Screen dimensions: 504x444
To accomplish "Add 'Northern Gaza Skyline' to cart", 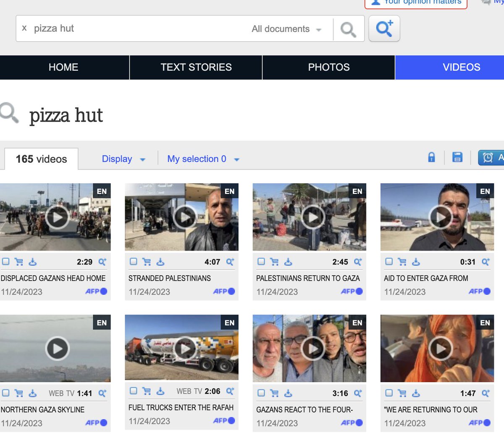I will [x=19, y=394].
